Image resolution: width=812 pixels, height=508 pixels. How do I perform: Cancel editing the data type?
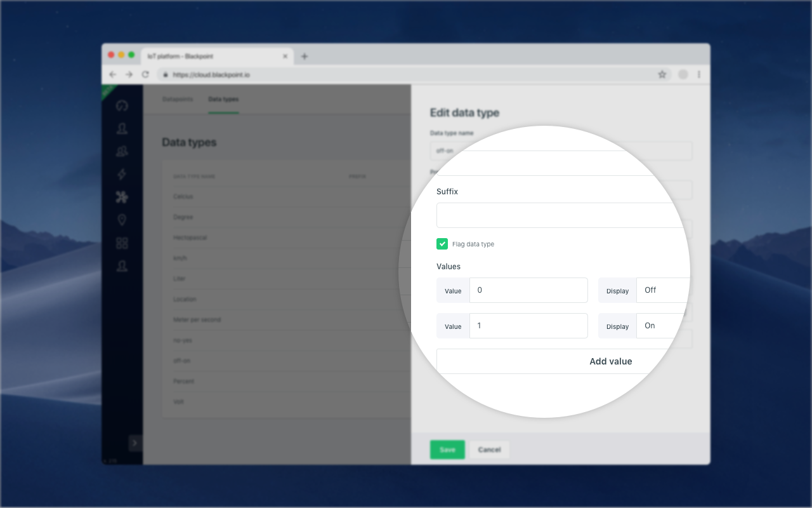[489, 450]
